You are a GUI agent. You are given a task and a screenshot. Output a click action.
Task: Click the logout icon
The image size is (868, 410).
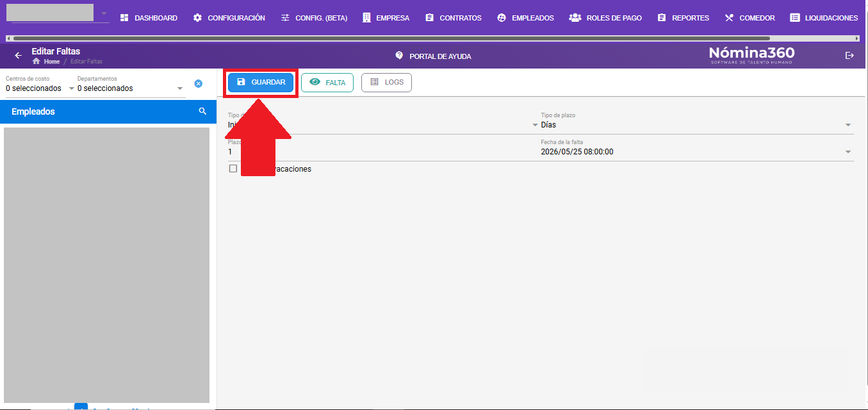(850, 56)
